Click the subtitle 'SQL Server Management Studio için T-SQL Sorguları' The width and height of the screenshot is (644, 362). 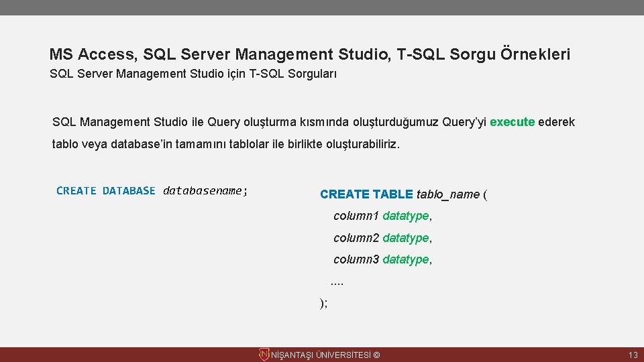(x=193, y=74)
